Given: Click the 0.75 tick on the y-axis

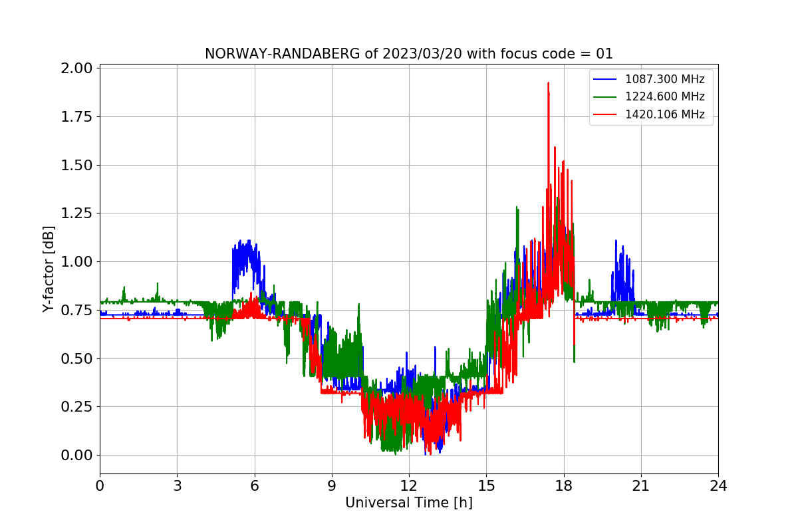Looking at the screenshot, I should click(x=78, y=310).
